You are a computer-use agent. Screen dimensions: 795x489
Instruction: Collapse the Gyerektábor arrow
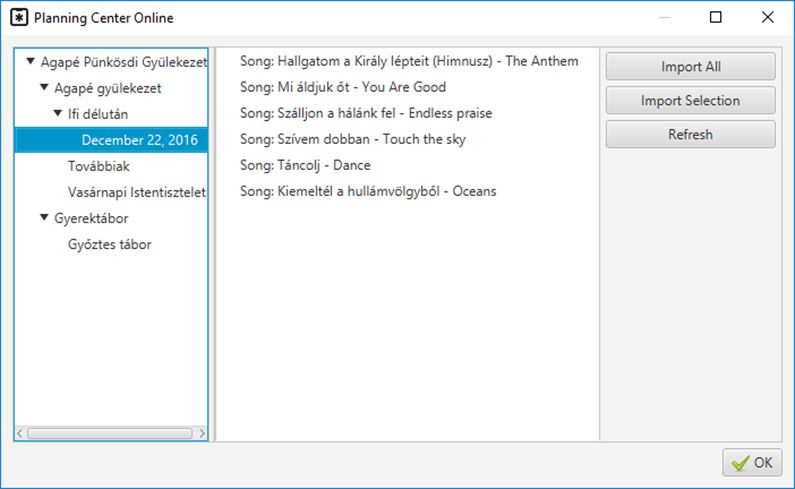[44, 218]
